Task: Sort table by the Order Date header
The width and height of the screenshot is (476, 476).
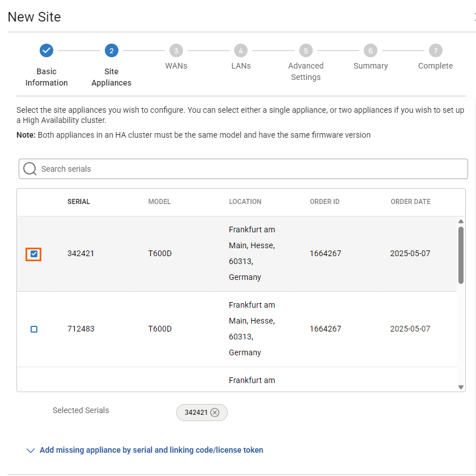Action: 410,202
